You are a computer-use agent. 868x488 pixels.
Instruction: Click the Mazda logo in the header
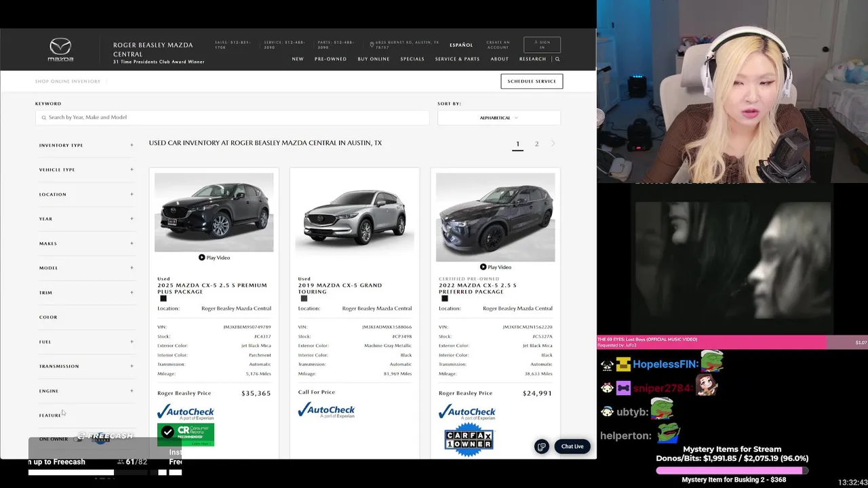point(60,49)
